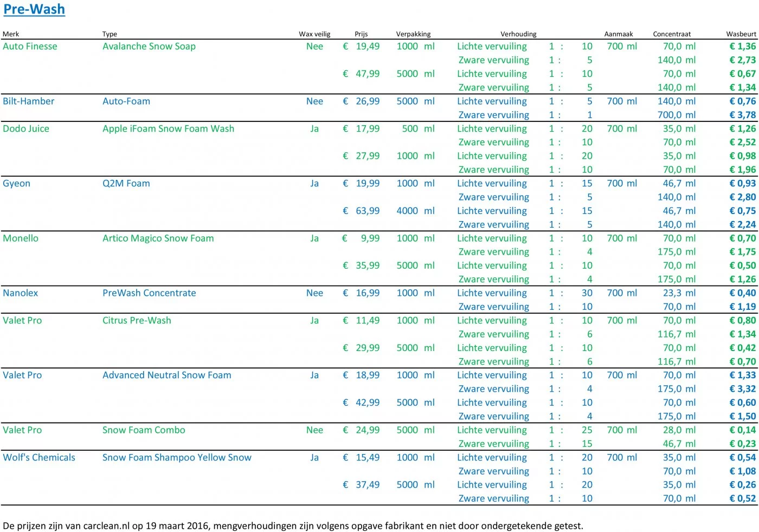The width and height of the screenshot is (759, 532).
Task: Click the Nee wax value for Nanolex
Action: (314, 293)
